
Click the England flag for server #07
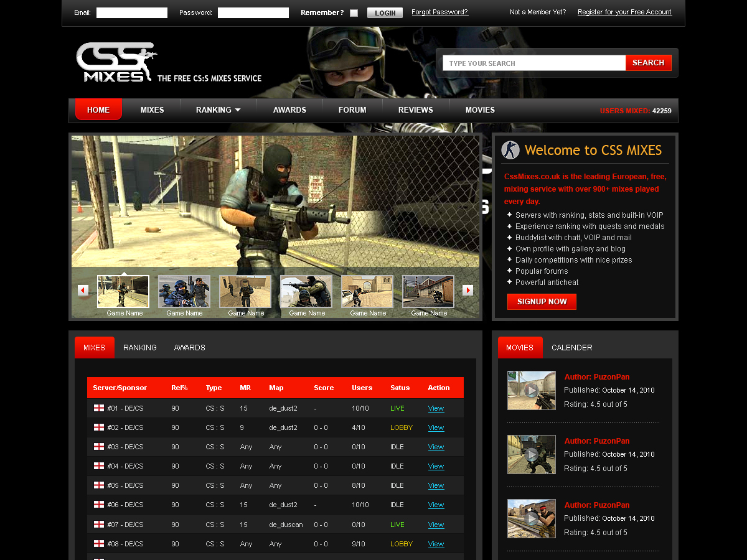(x=98, y=525)
